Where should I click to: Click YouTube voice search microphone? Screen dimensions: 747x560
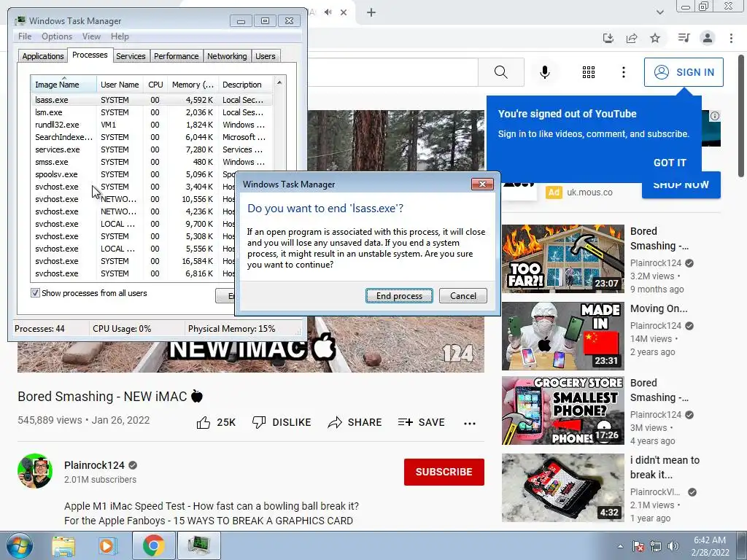click(x=544, y=72)
